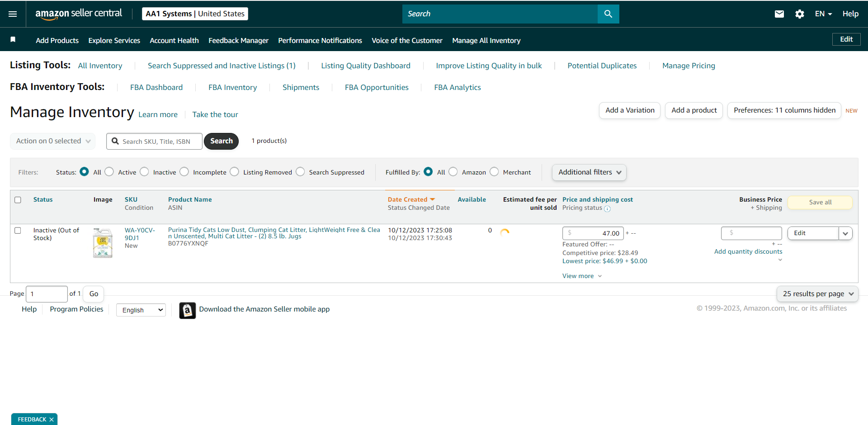Select Status filter Search Suppressed
Screen dimensions: 868x425
[x=300, y=172]
